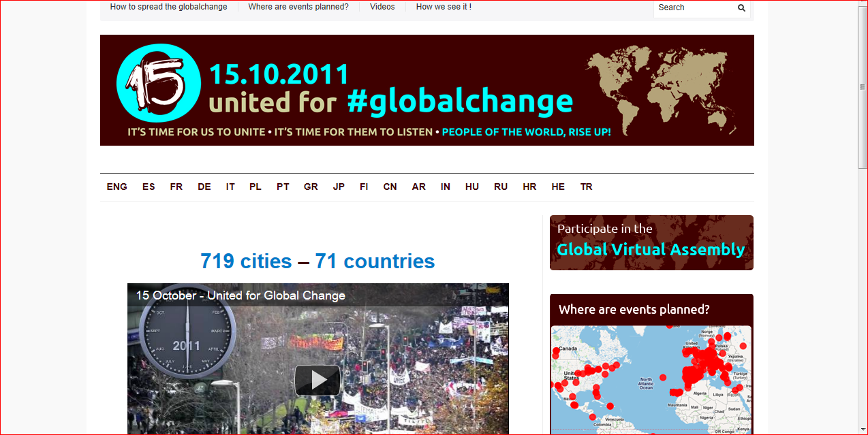Switch language to PL
Viewport: 868px width, 435px height.
click(255, 187)
